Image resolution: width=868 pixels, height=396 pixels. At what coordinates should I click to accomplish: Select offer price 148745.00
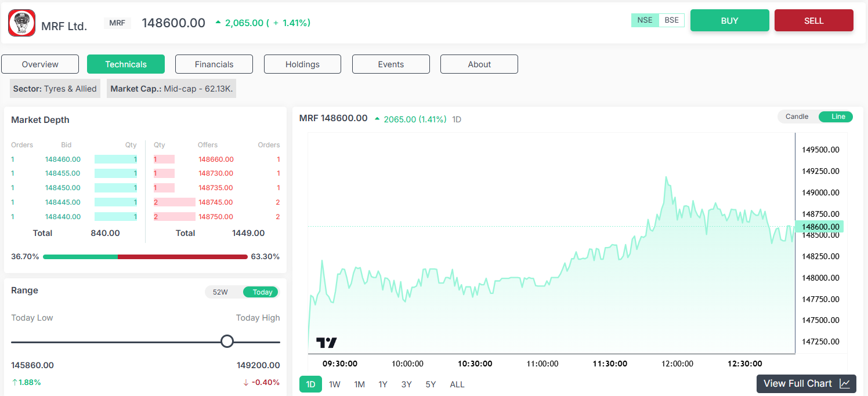(216, 202)
